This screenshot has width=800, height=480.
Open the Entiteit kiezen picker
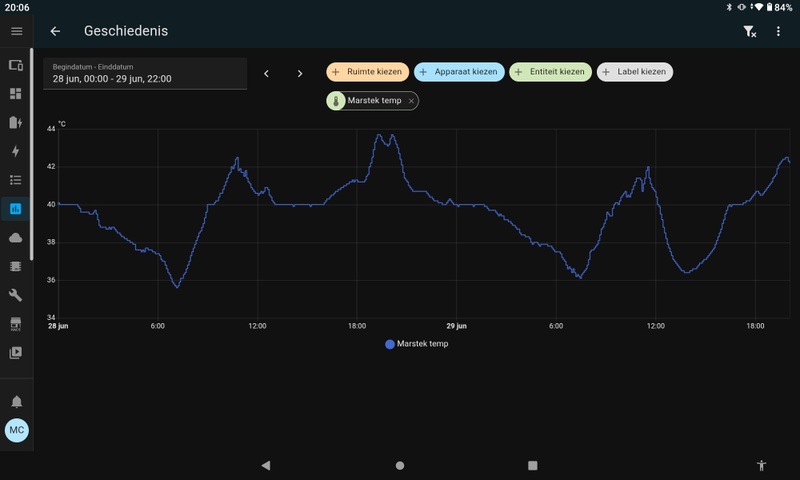coord(550,72)
